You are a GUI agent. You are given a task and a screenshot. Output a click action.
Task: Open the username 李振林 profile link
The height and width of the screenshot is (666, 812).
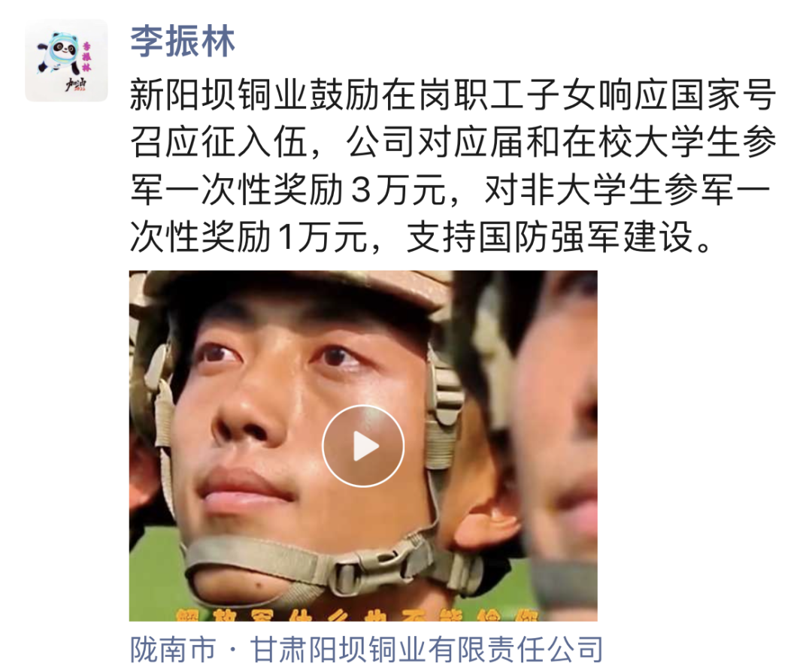(183, 41)
